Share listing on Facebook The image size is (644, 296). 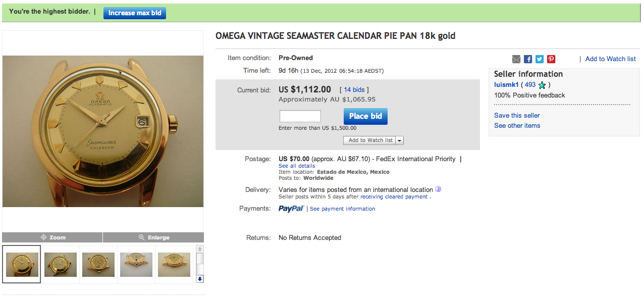(x=528, y=59)
